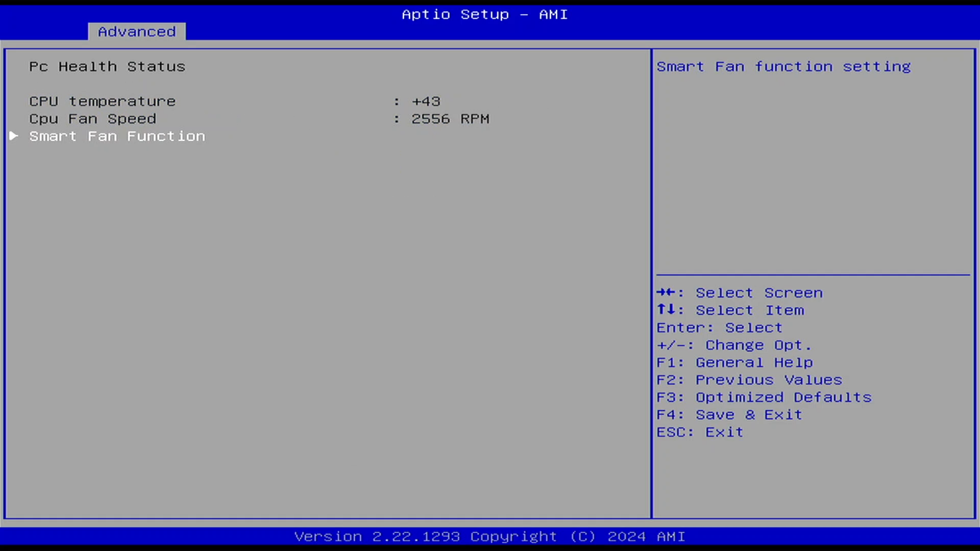Click the Pc Health Status heading
Viewport: 980px width, 551px height.
(x=107, y=67)
